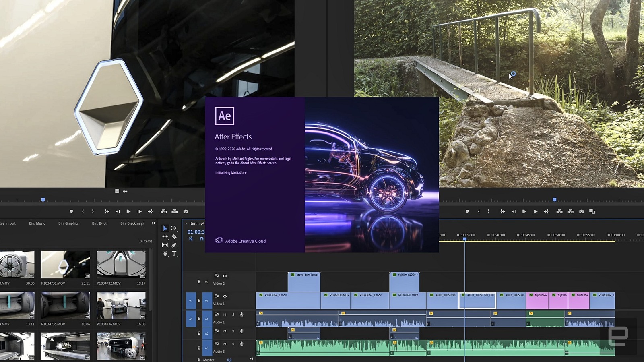Select the Pen tool in toolbar
Screen dimensions: 644x362
174,245
